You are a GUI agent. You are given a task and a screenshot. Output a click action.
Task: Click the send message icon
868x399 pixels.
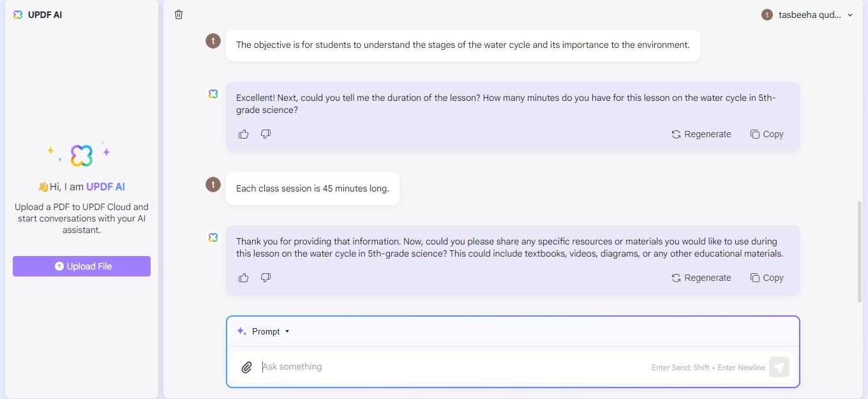(779, 367)
